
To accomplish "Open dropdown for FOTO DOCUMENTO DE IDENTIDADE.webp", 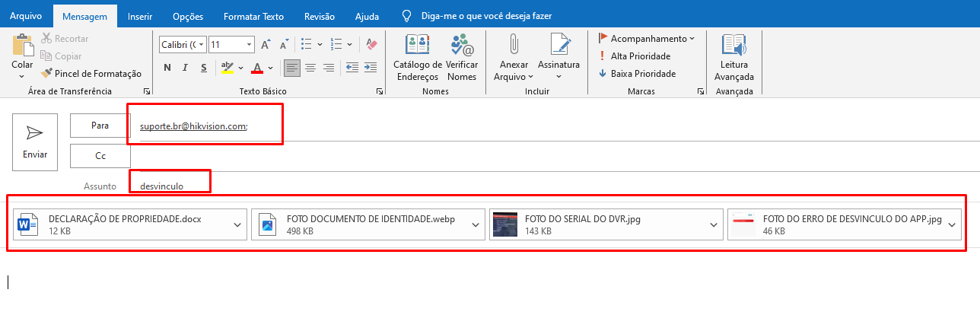I will click(476, 224).
